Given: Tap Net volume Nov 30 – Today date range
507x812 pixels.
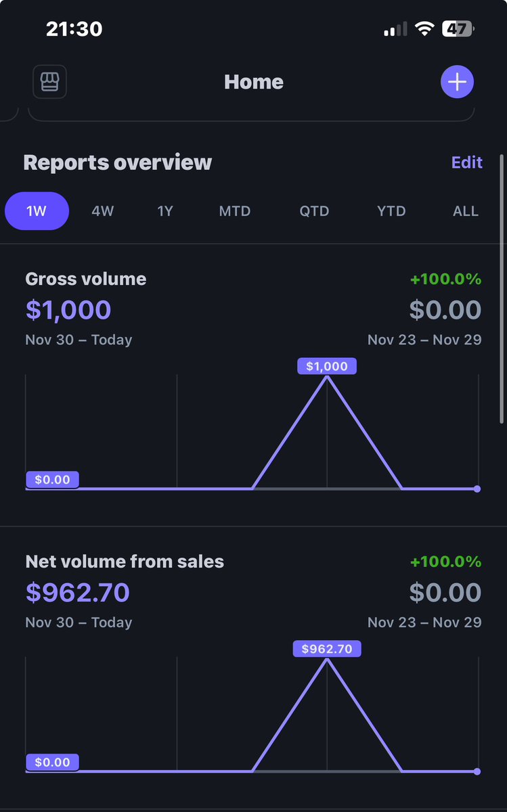Looking at the screenshot, I should tap(79, 623).
